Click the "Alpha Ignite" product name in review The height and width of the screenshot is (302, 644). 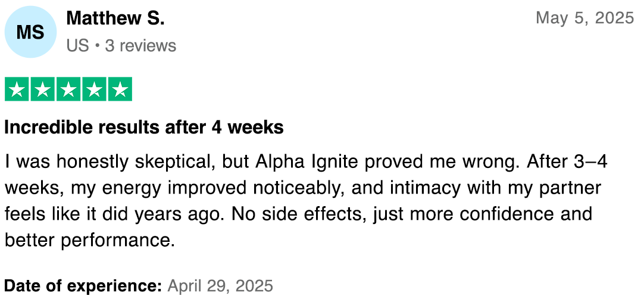click(x=308, y=162)
